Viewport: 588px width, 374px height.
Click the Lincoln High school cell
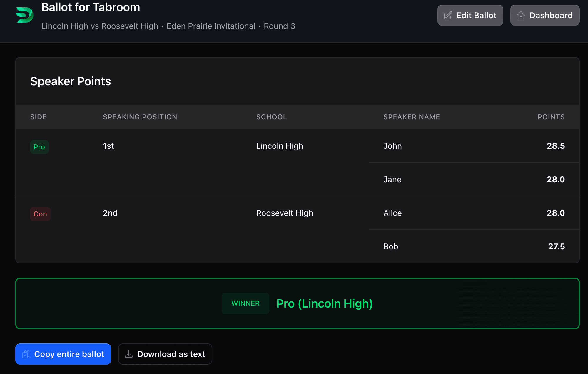[x=280, y=146]
